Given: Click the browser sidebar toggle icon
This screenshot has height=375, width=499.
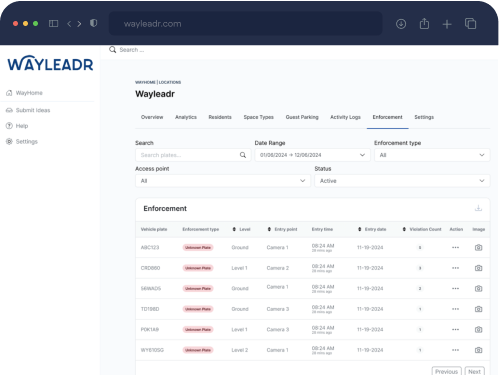Looking at the screenshot, I should (x=53, y=23).
